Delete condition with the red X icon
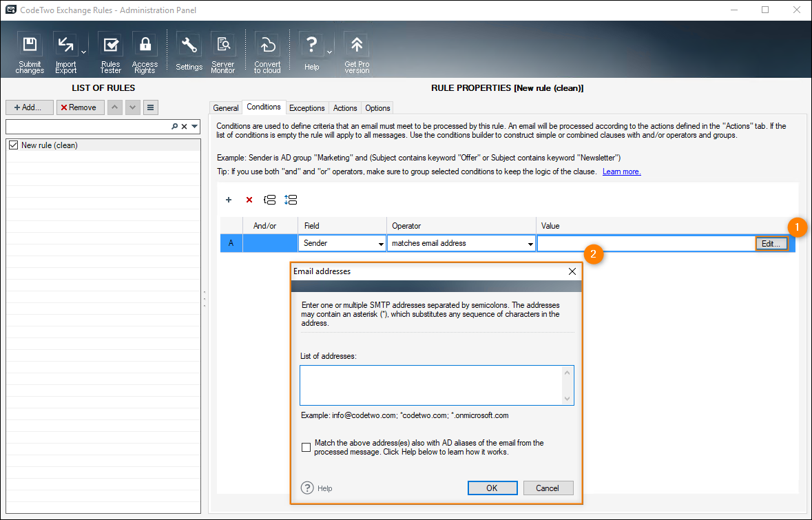The height and width of the screenshot is (520, 812). tap(249, 200)
